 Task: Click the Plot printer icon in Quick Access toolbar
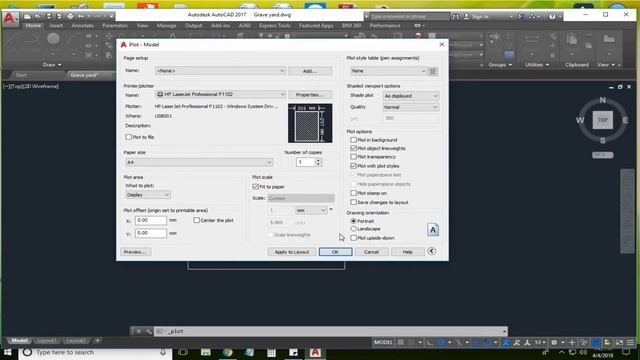tap(70, 17)
